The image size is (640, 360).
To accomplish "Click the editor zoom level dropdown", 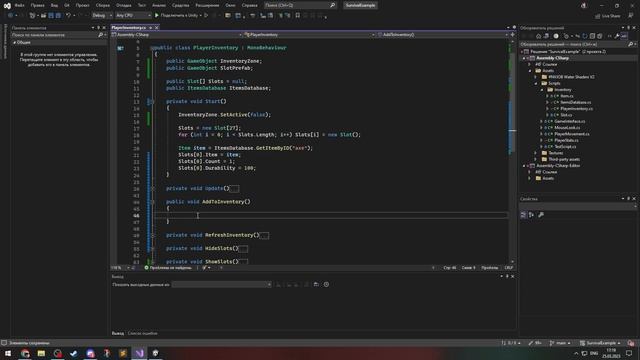I will (120, 268).
